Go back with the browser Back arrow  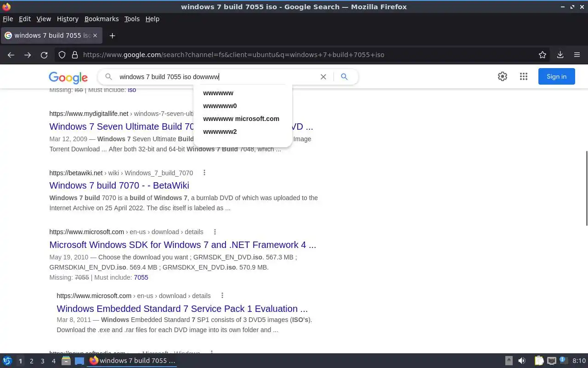click(11, 55)
